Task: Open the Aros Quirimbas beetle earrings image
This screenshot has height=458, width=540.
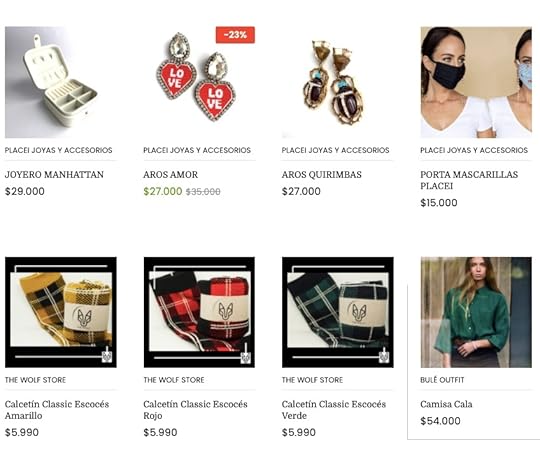Action: click(x=338, y=82)
